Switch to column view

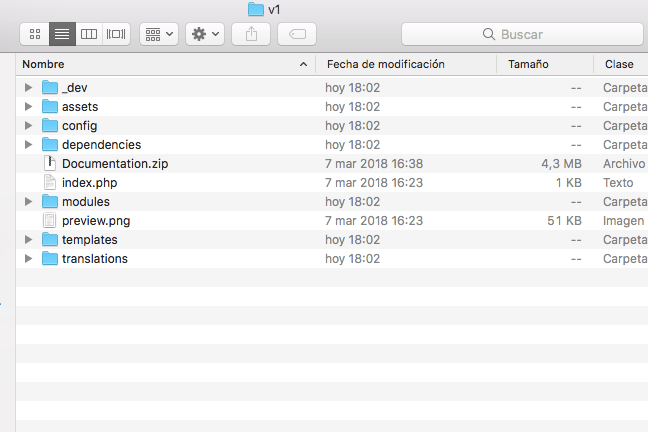coord(89,34)
